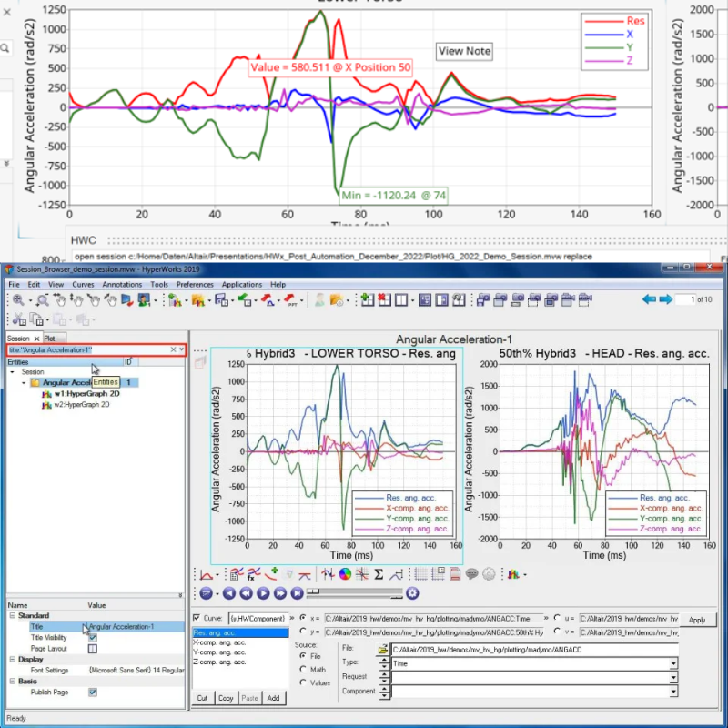Click the Add curve button
This screenshot has width=728, height=728.
click(x=272, y=698)
